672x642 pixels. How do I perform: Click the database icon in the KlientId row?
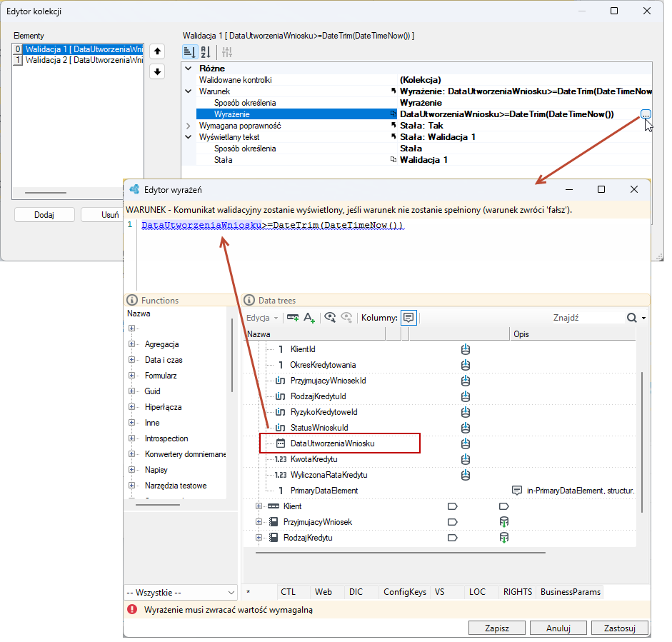click(466, 349)
